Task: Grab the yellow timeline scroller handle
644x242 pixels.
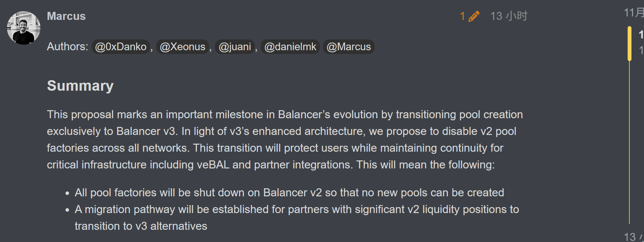Action: [629, 44]
